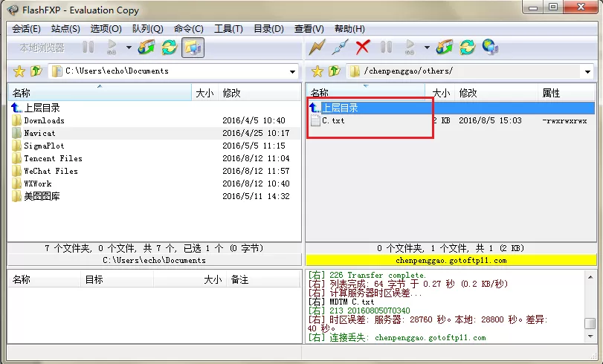Refresh the remote file pane
Image resolution: width=603 pixels, height=364 pixels.
pyautogui.click(x=467, y=48)
